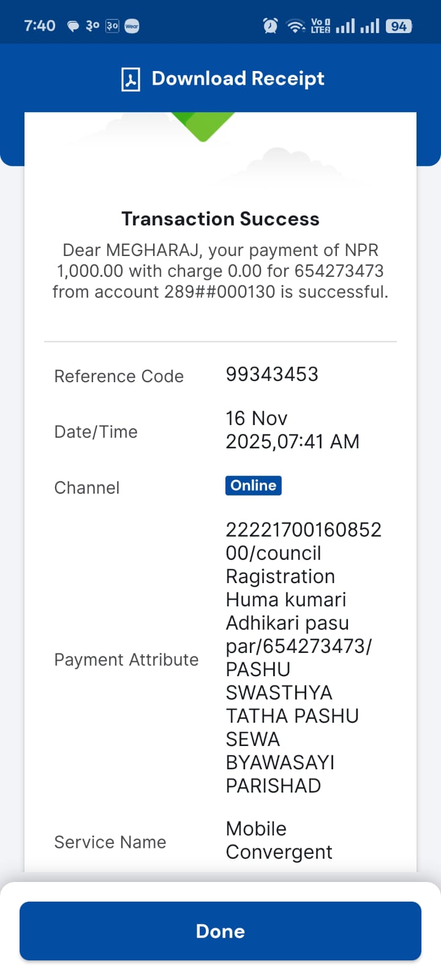Tap the Payment Attribute details text
This screenshot has height=980, width=441.
click(x=303, y=657)
